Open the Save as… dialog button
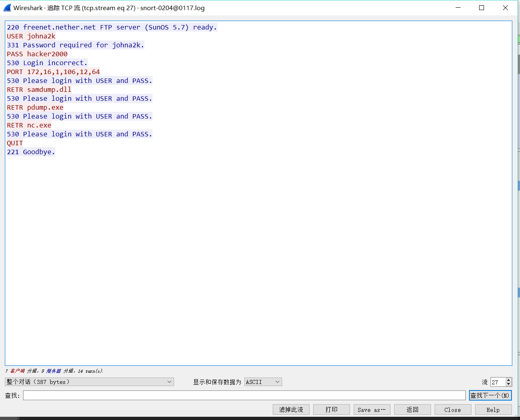The width and height of the screenshot is (520, 420). tap(372, 409)
